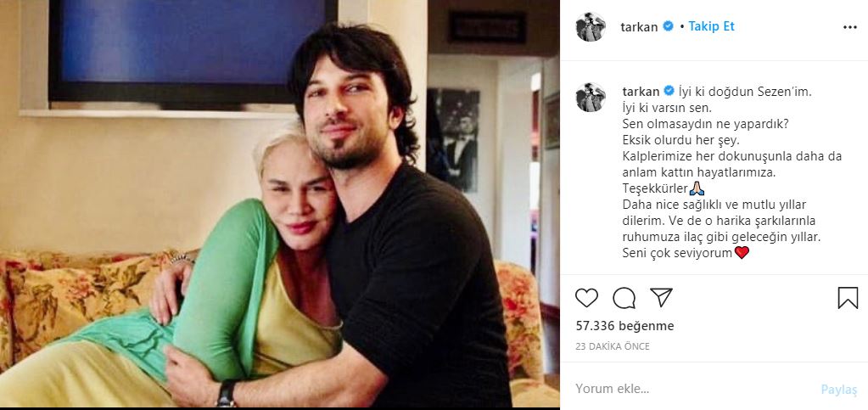868x410 pixels.
Task: Open comments via speech bubble icon
Action: [x=624, y=298]
